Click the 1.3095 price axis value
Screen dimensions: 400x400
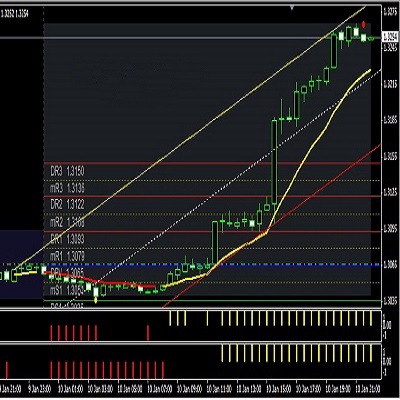390,229
